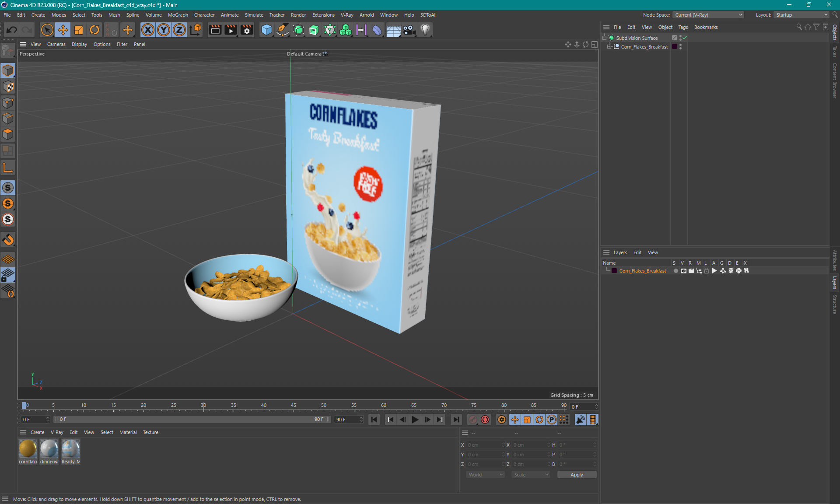Add a Floor environment object
The width and height of the screenshot is (840, 504).
(x=393, y=30)
